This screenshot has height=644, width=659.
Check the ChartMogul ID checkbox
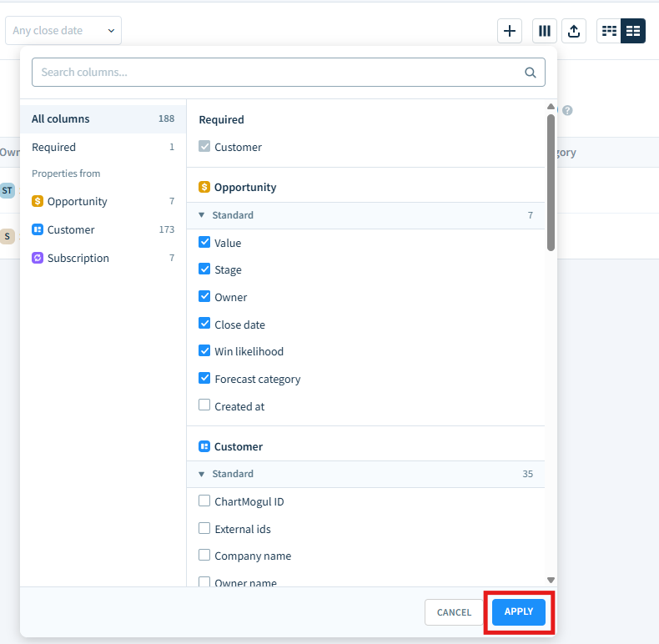click(x=204, y=501)
